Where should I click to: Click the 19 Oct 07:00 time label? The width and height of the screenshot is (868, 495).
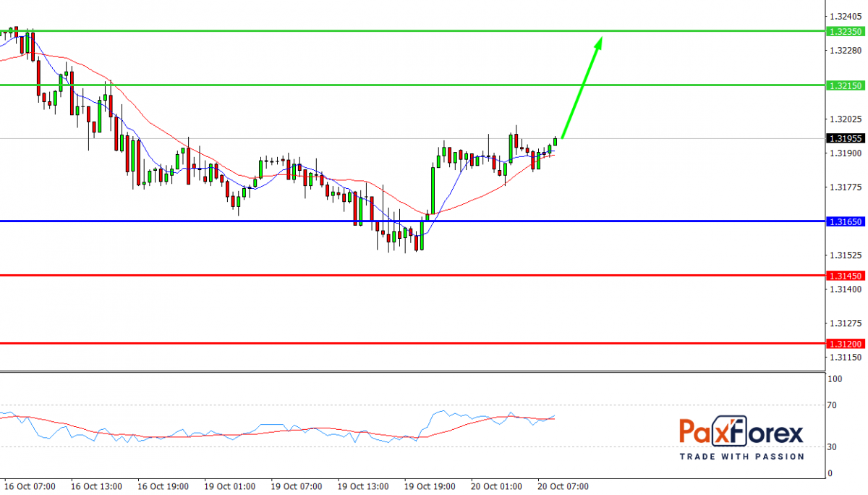pos(296,486)
